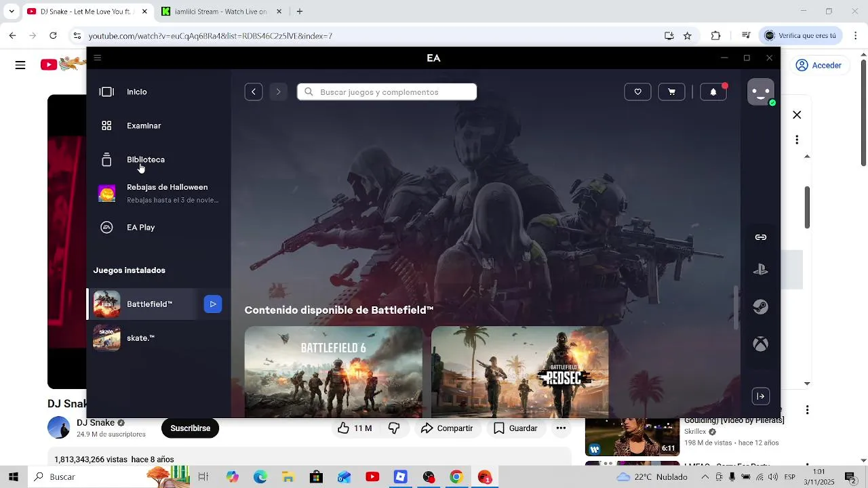
Task: Click the EA Play logo icon
Action: pyautogui.click(x=106, y=227)
